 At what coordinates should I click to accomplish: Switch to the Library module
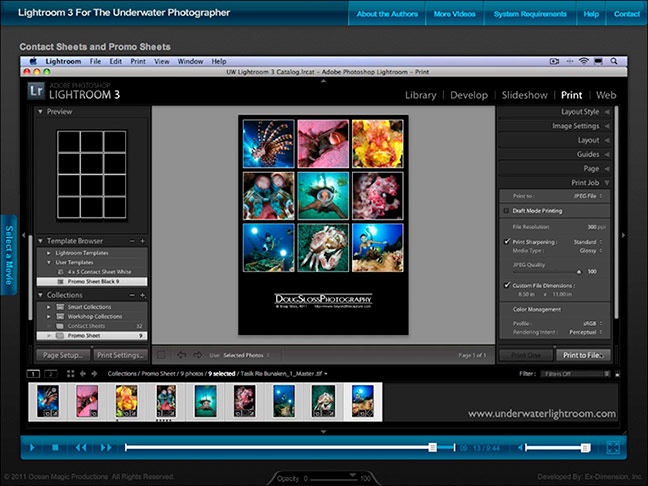point(420,95)
